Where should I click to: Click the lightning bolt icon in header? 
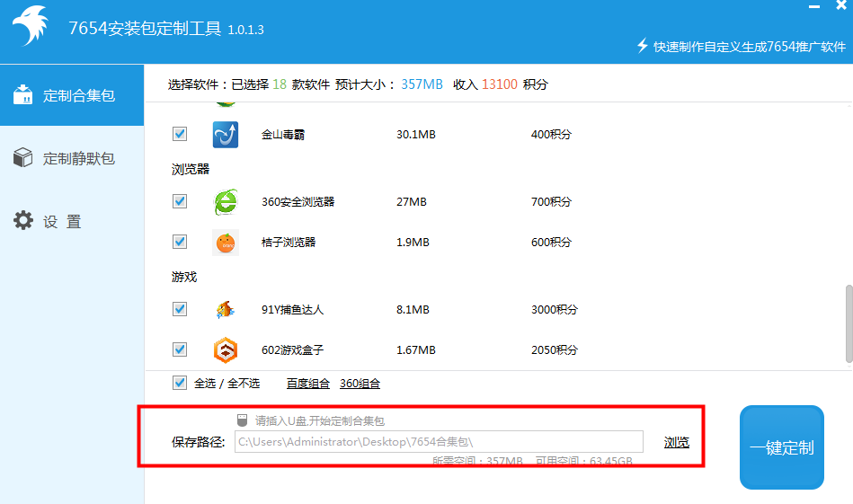click(x=642, y=46)
